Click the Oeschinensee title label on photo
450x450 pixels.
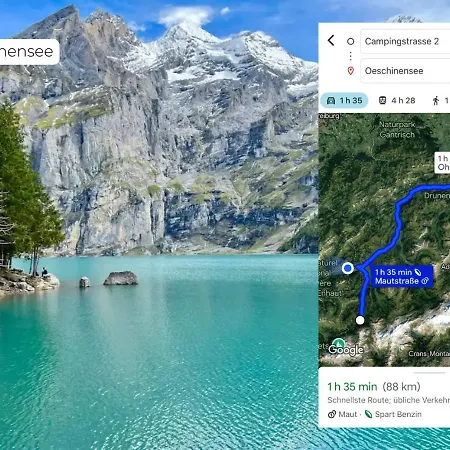(29, 52)
